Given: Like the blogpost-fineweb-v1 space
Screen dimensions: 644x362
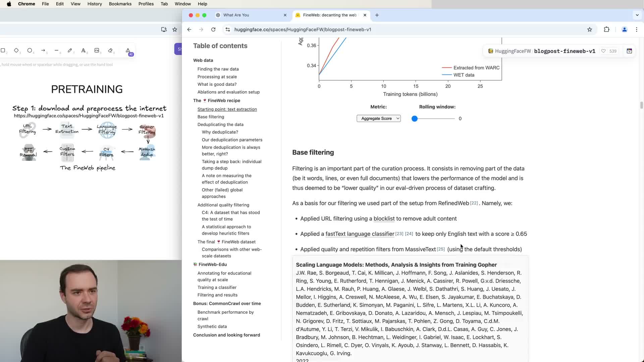Looking at the screenshot, I should pos(603,51).
